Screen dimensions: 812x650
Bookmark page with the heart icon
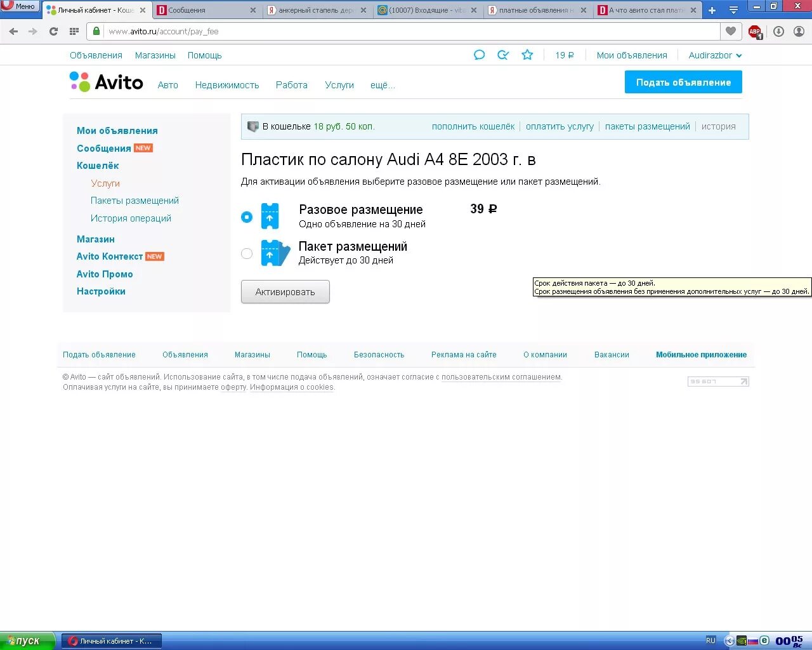731,31
